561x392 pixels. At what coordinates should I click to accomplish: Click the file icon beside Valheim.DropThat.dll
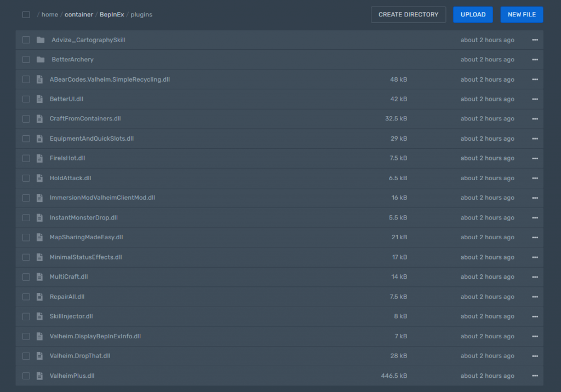click(x=39, y=356)
